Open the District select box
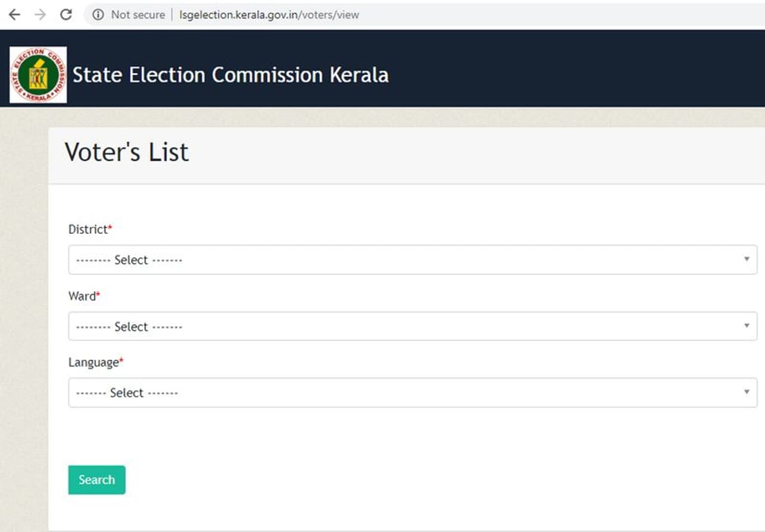 click(x=412, y=259)
